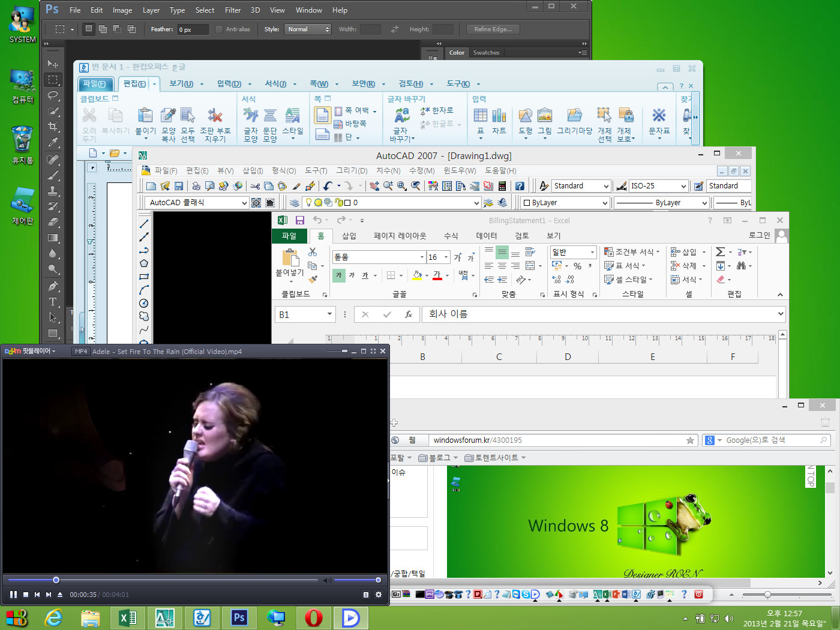Select Photoshop's Type tool
Screen dimensions: 840x630
click(53, 302)
